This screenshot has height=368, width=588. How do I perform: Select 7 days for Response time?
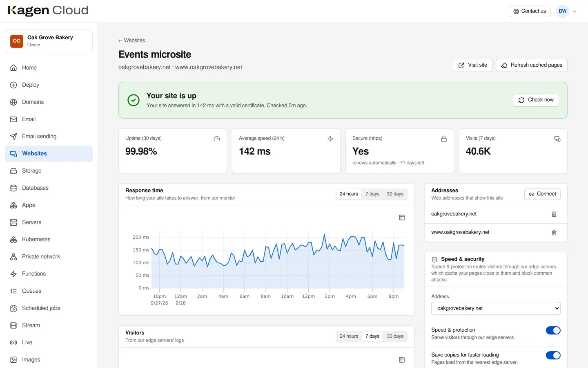(x=372, y=194)
